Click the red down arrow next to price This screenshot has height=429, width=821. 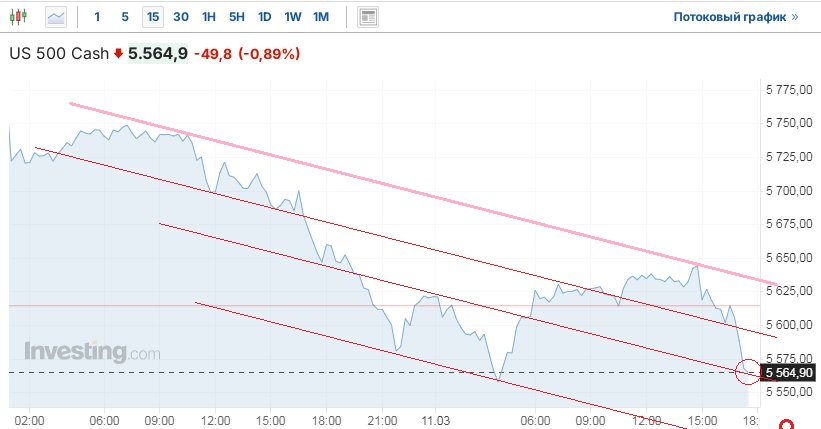click(118, 54)
